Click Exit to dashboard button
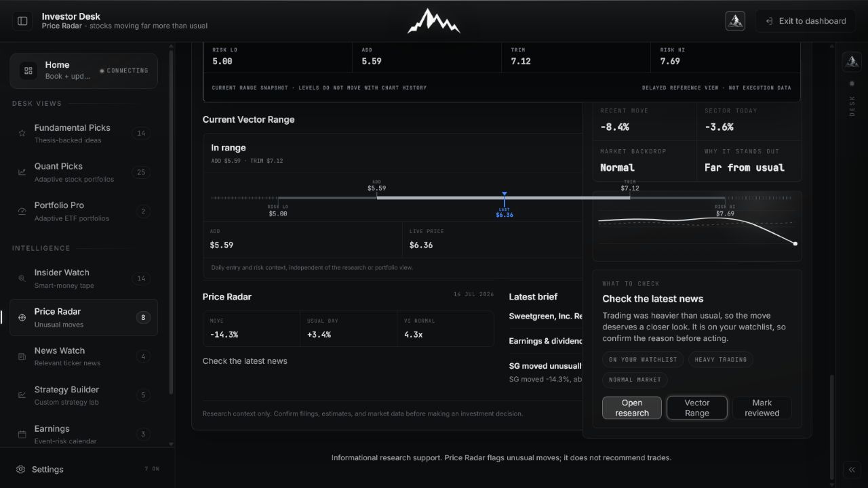 (x=806, y=21)
